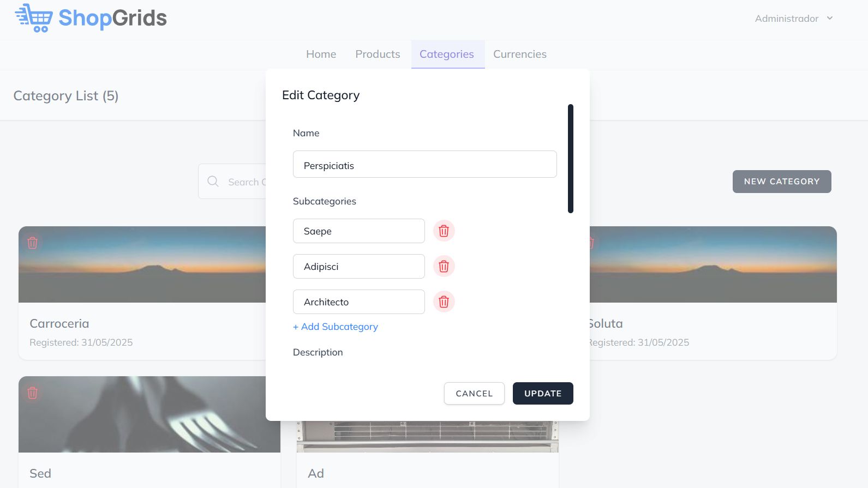Click the trash icon on Carroceria card

coord(33,243)
